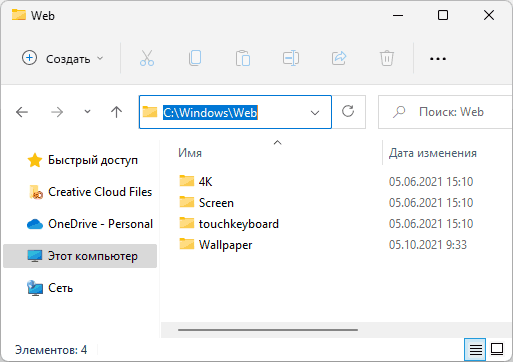Sort by Дата изменения column header
Screen dimensions: 513x362
point(433,153)
